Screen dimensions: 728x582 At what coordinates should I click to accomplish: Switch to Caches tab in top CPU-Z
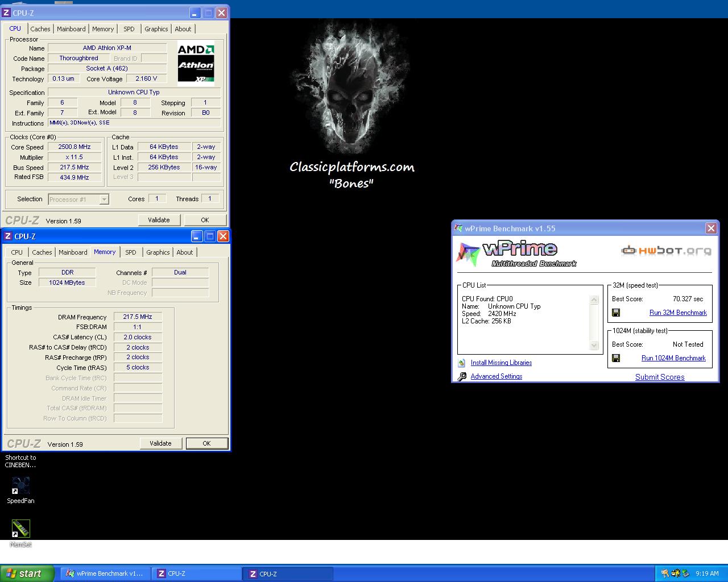40,29
